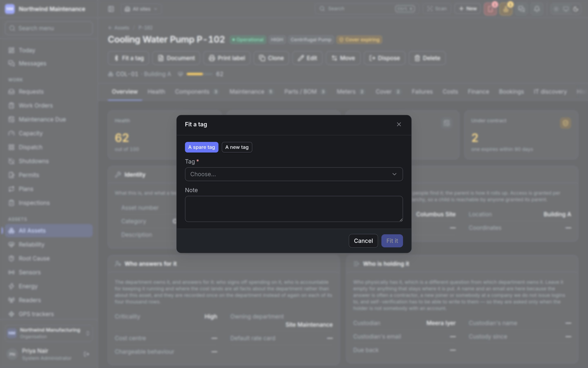Viewport: 588px width, 368px height.
Task: Click the Clone asset button
Action: pyautogui.click(x=271, y=58)
